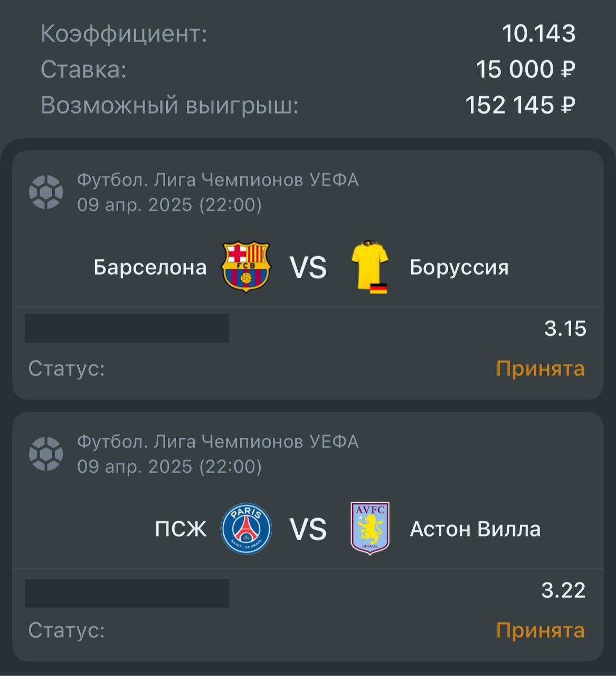Image resolution: width=616 pixels, height=676 pixels.
Task: Tap the football icon of the second bet
Action: (x=46, y=453)
